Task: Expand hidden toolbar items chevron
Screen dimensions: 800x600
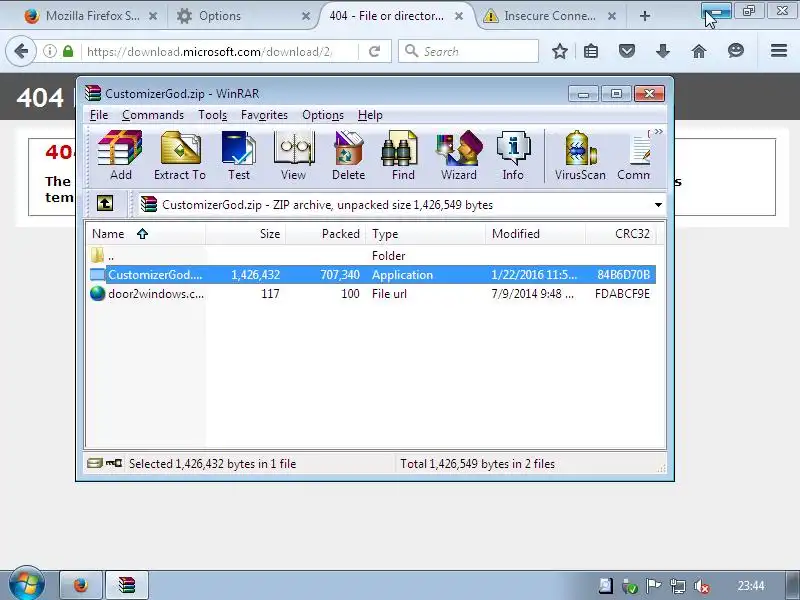Action: point(659,132)
